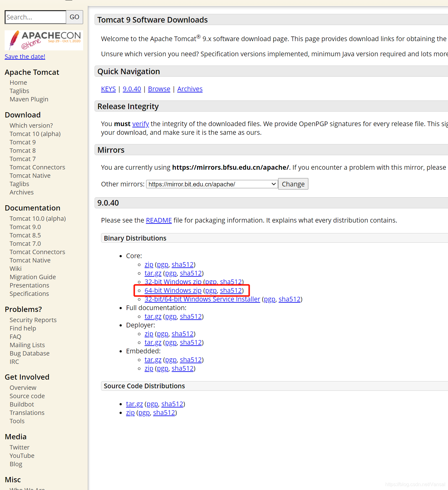Open the Tomcat 8.5 documentation
Image resolution: width=448 pixels, height=490 pixels.
click(x=25, y=235)
